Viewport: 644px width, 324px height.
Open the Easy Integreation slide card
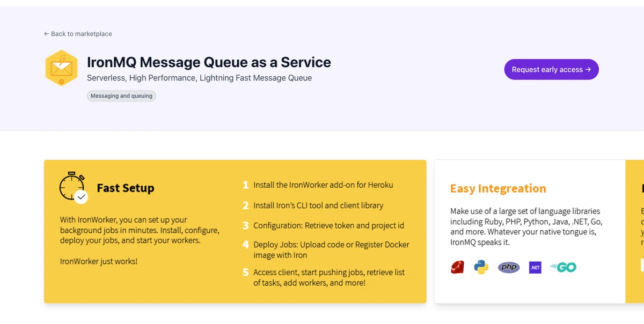click(x=530, y=231)
